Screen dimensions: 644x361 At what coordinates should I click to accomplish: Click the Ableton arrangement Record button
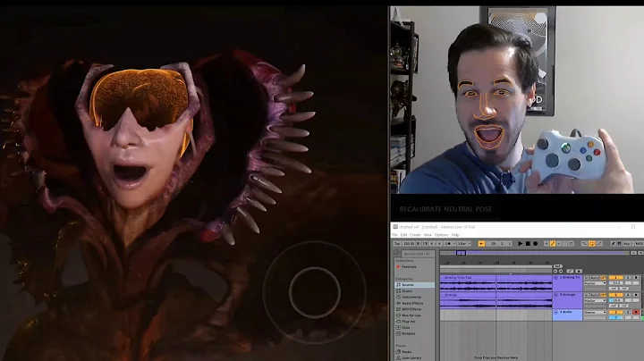535,244
